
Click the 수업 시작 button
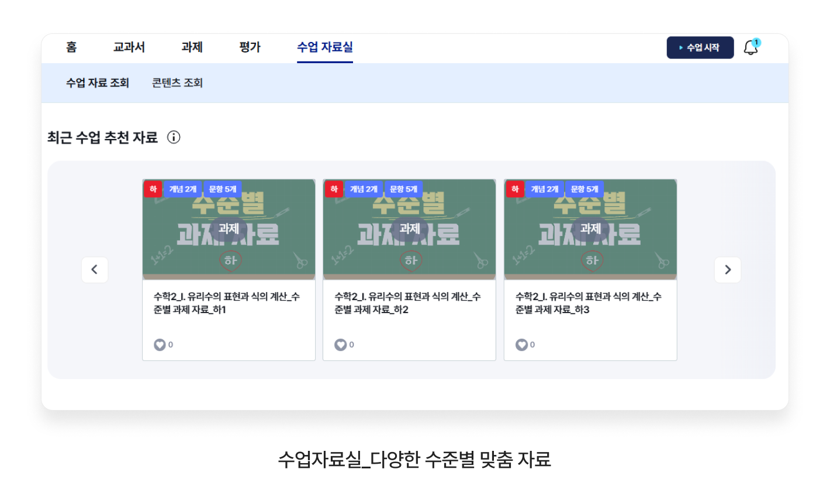click(x=700, y=47)
